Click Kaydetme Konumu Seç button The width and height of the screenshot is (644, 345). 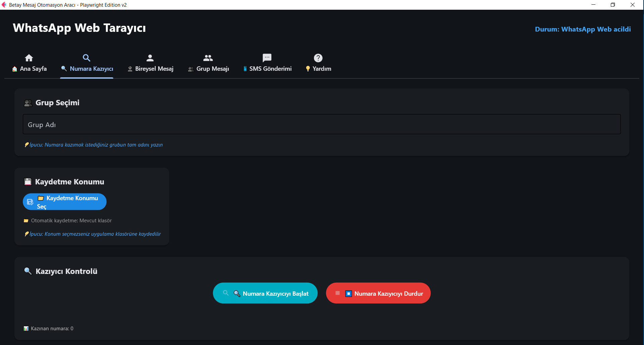65,202
